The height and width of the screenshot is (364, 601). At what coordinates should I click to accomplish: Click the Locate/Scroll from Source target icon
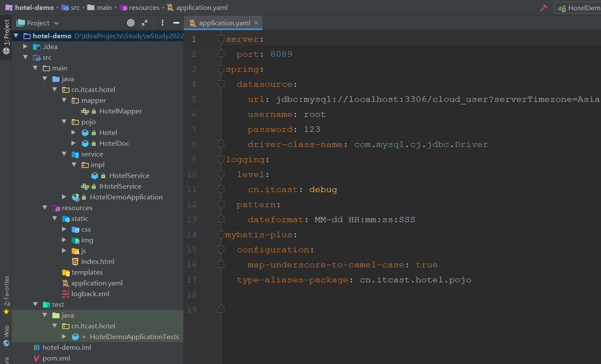point(131,23)
